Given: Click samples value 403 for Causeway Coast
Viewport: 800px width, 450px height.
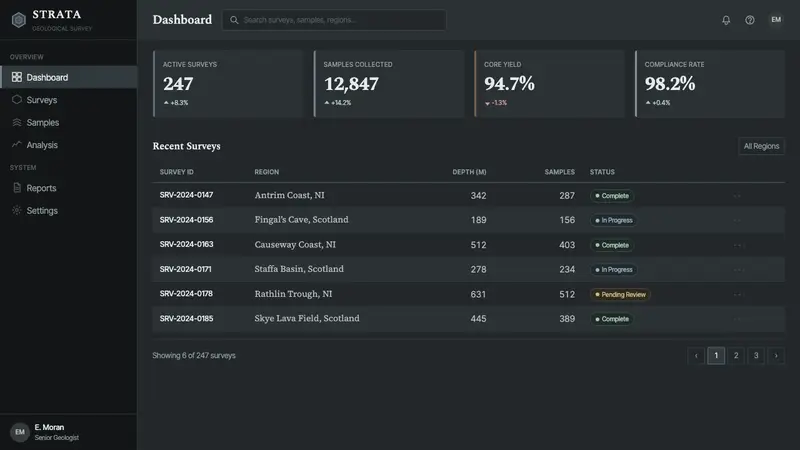Looking at the screenshot, I should pos(567,245).
